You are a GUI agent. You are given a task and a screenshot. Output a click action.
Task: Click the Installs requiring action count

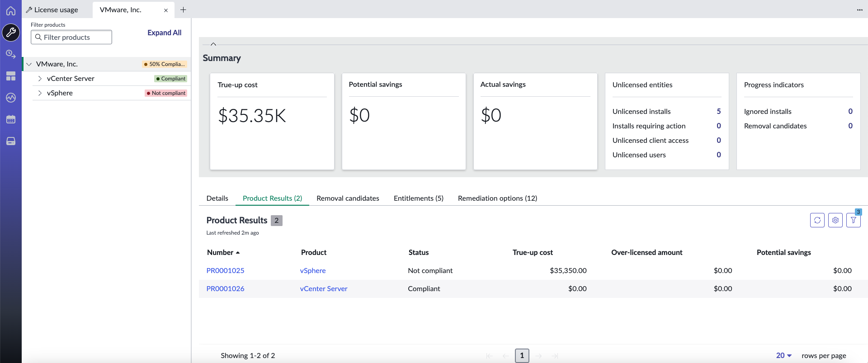[719, 126]
